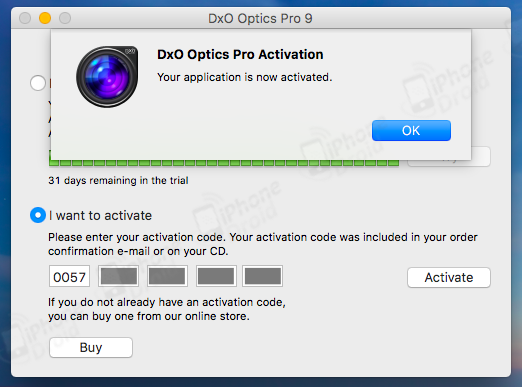Confirm activation with the OK button
The width and height of the screenshot is (522, 387).
point(411,131)
